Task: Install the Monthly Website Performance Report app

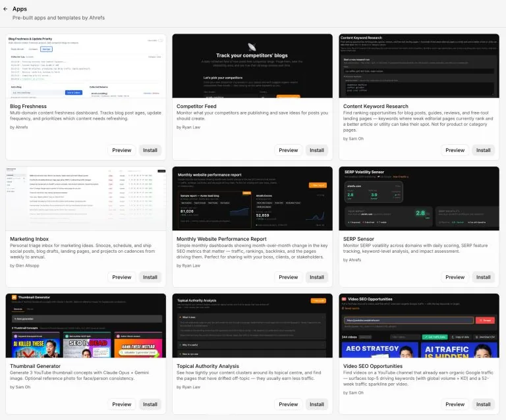Action: click(x=316, y=277)
